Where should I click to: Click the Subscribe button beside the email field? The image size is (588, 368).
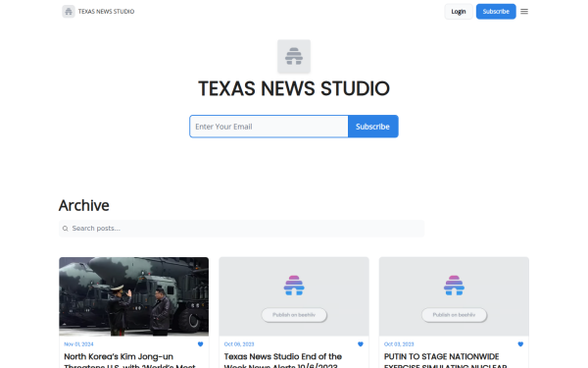372,127
